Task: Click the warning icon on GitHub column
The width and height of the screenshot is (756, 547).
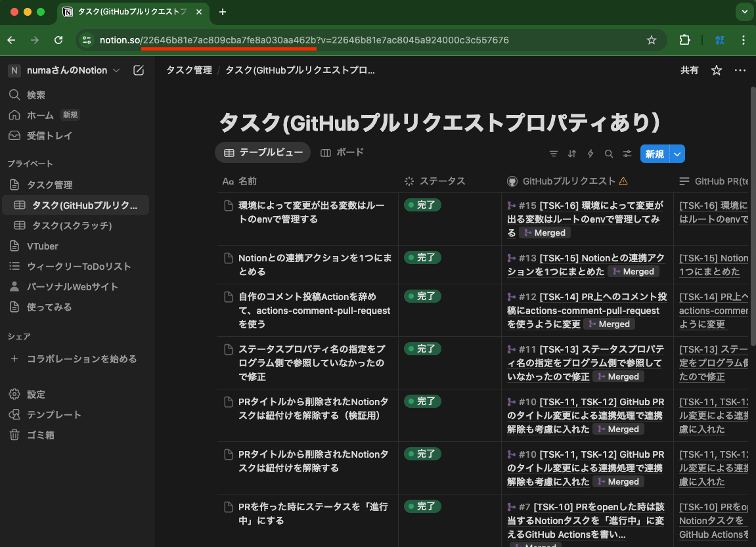Action: pyautogui.click(x=623, y=181)
